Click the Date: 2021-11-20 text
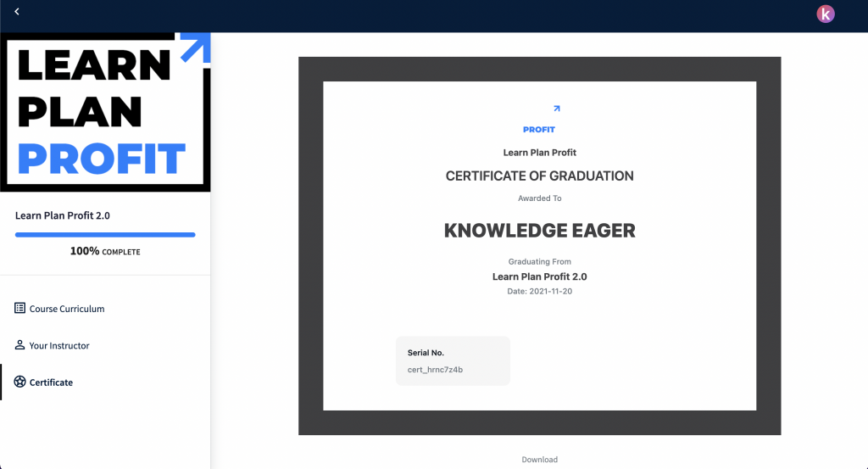Screen dimensions: 868x469 coord(540,291)
